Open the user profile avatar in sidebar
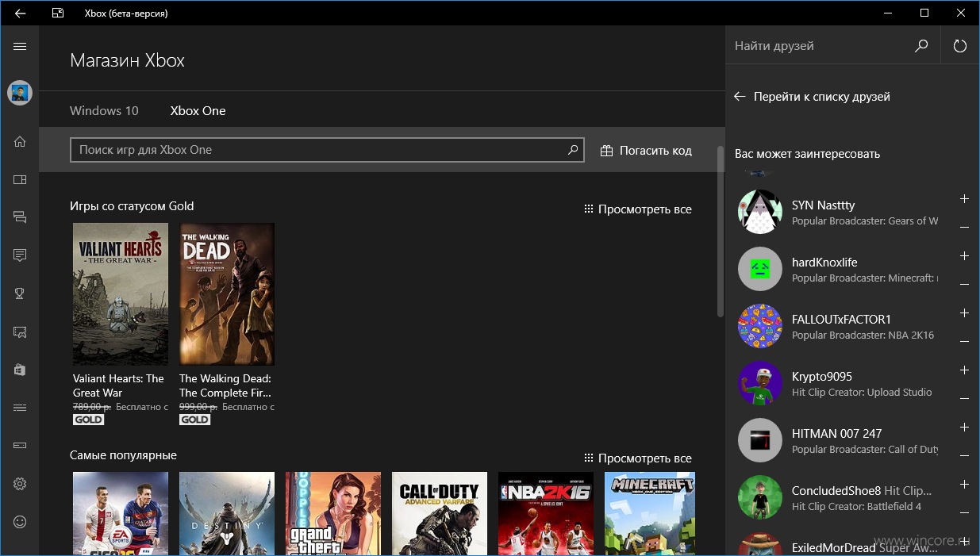This screenshot has height=556, width=980. coord(20,93)
